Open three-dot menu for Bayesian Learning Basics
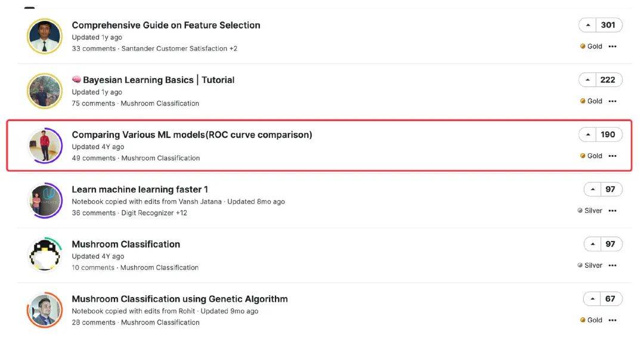The image size is (644, 337). tap(612, 101)
